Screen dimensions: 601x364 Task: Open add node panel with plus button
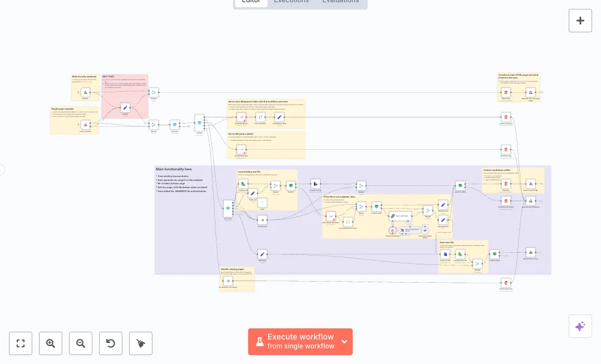580,21
